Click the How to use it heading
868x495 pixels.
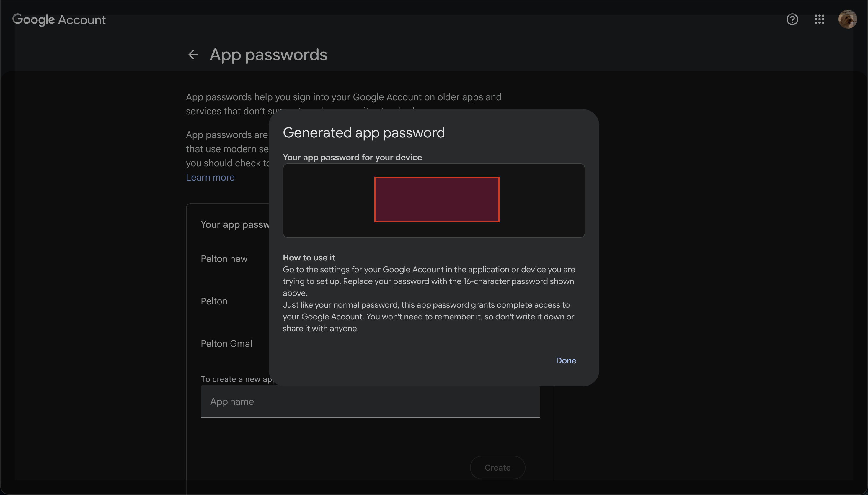309,257
